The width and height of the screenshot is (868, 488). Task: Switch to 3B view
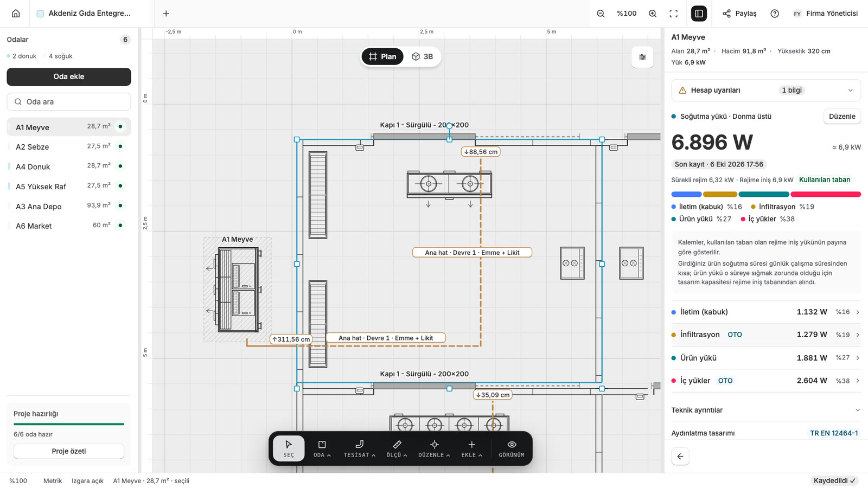(422, 56)
